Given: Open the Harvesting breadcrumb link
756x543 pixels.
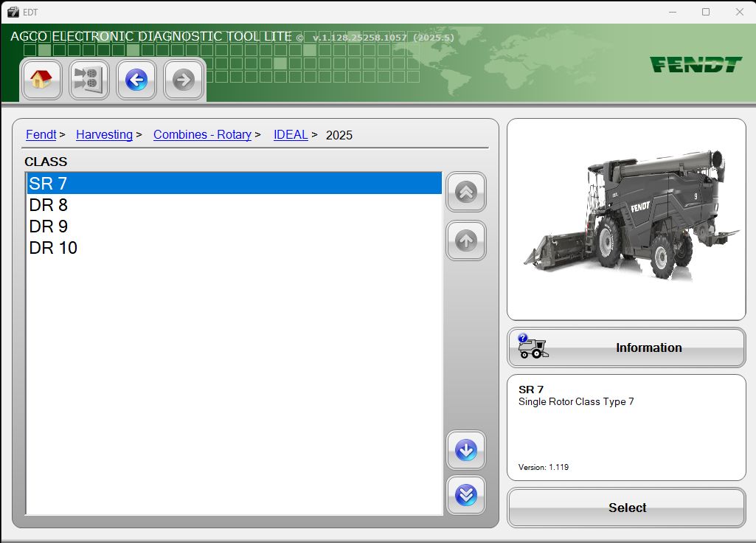Looking at the screenshot, I should click(x=104, y=134).
